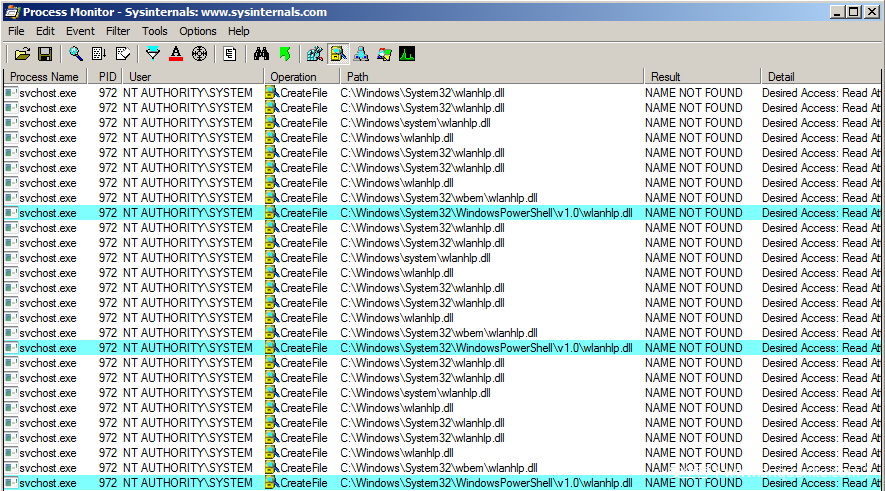The width and height of the screenshot is (885, 491).
Task: Select the Include Process From Window target icon
Action: [199, 53]
